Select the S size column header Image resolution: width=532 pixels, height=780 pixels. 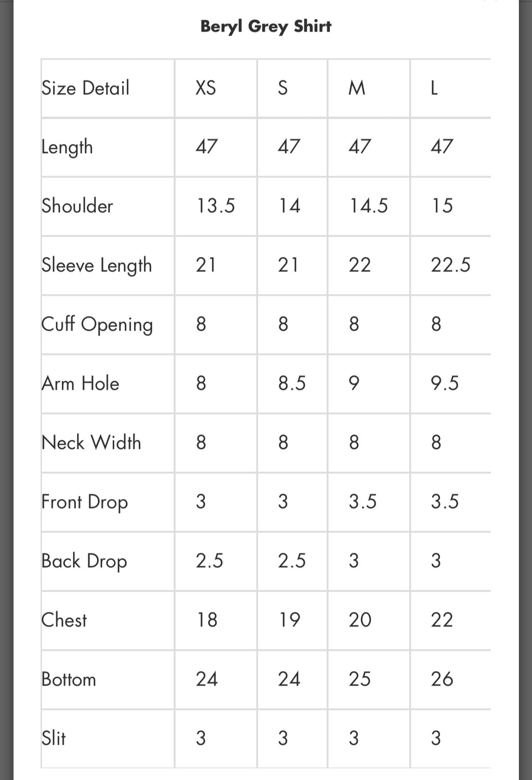(283, 88)
